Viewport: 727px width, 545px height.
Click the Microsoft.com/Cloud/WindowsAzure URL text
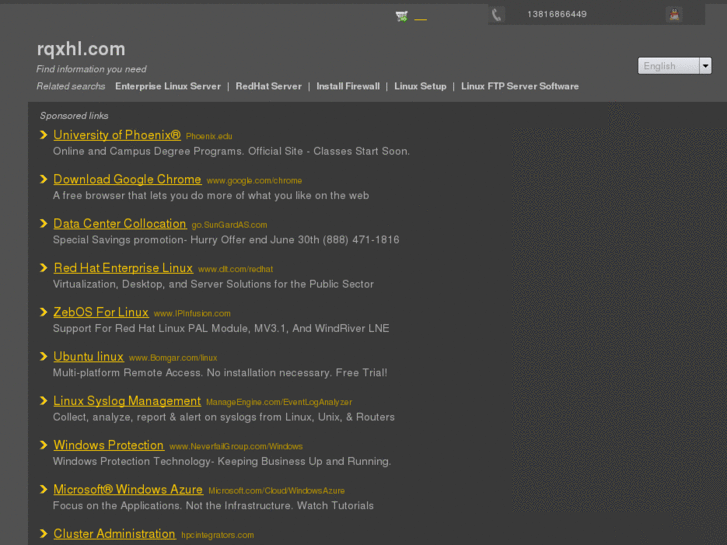[276, 491]
